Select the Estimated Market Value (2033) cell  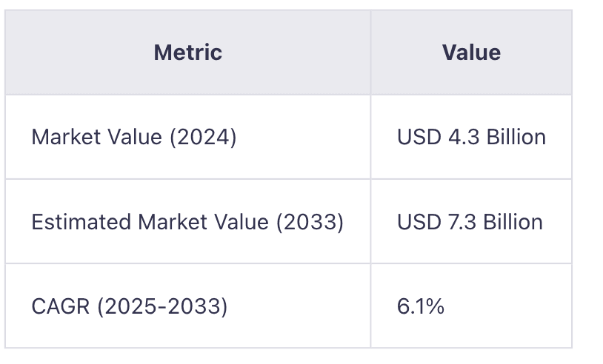(187, 222)
